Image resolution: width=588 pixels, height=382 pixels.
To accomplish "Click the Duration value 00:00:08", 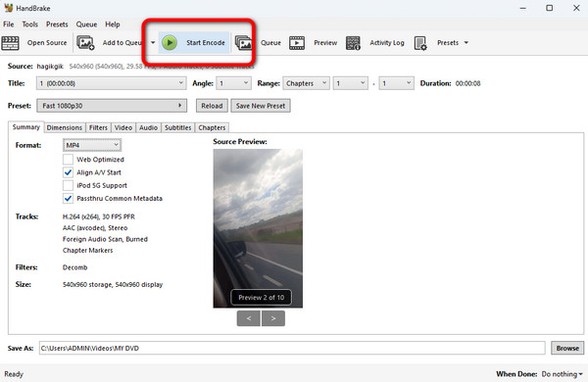I will coord(468,83).
